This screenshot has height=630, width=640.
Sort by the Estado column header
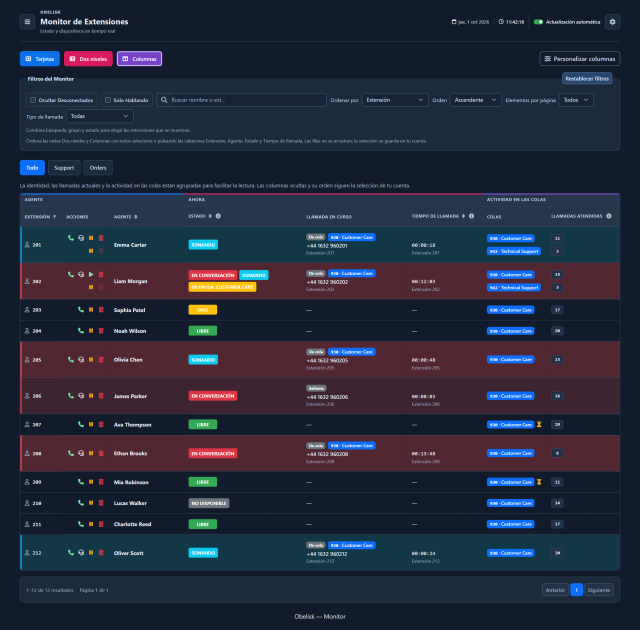(x=200, y=216)
